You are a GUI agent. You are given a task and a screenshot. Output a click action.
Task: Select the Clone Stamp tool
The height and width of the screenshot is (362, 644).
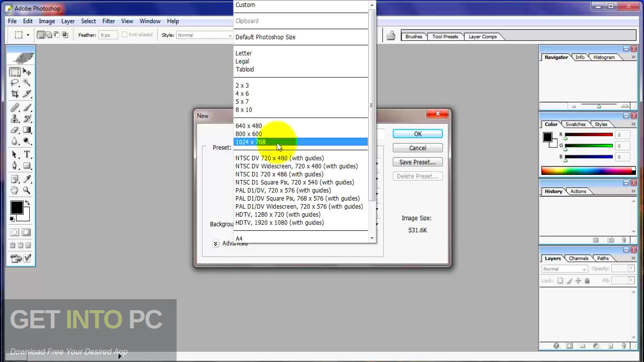point(16,119)
